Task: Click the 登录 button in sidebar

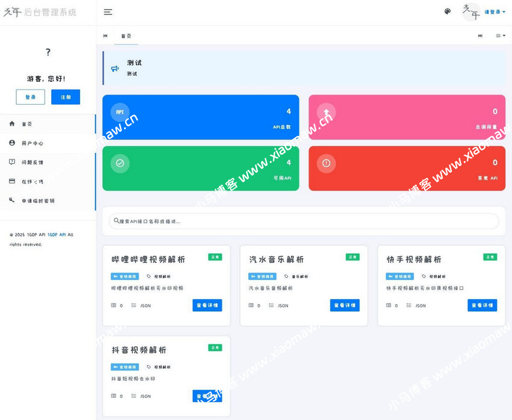Action: click(x=30, y=97)
